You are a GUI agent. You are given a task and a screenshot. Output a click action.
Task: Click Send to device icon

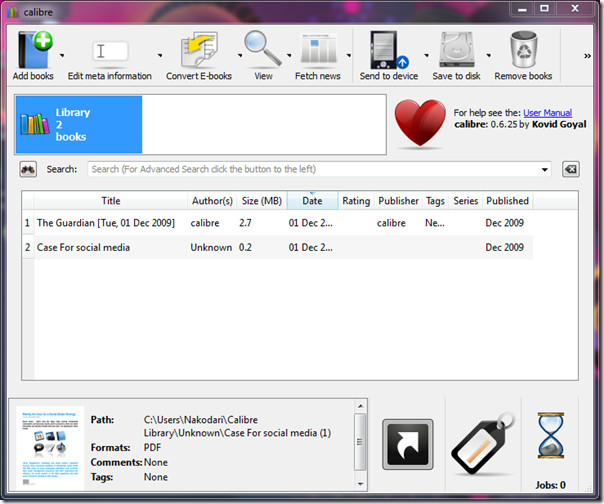(x=389, y=50)
